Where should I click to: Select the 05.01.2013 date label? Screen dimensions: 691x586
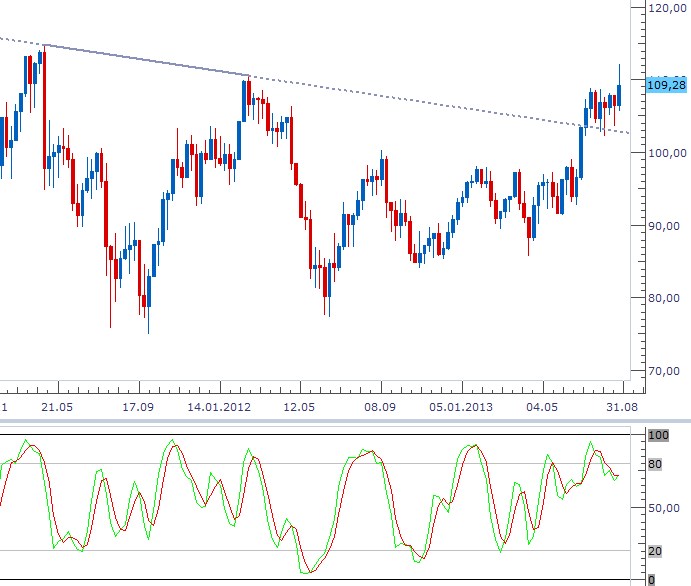click(x=461, y=408)
